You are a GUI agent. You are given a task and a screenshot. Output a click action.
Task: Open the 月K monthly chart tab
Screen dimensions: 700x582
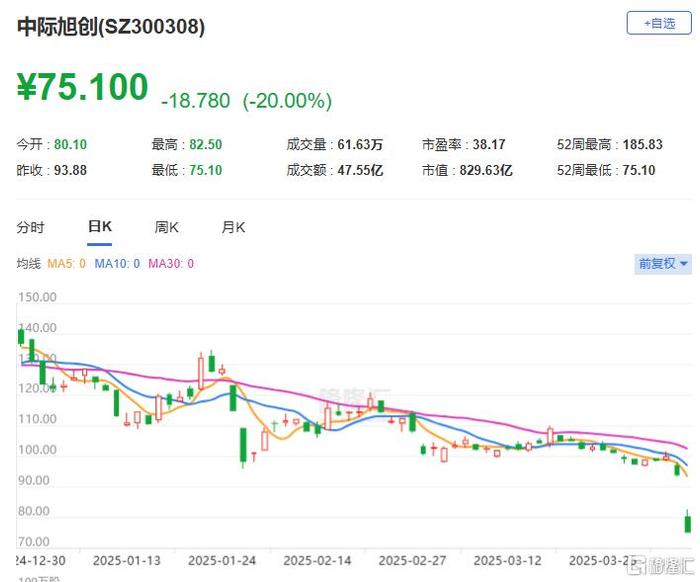[x=233, y=228]
